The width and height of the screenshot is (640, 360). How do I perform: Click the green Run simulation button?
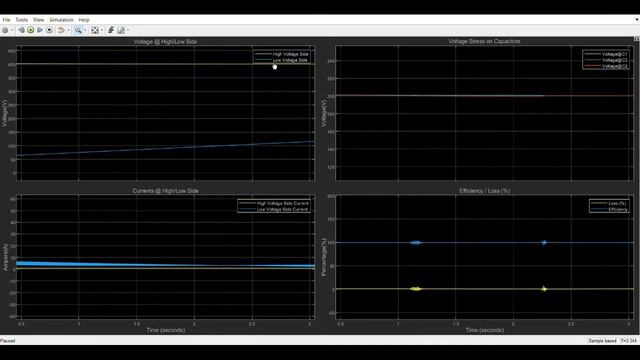[31, 30]
